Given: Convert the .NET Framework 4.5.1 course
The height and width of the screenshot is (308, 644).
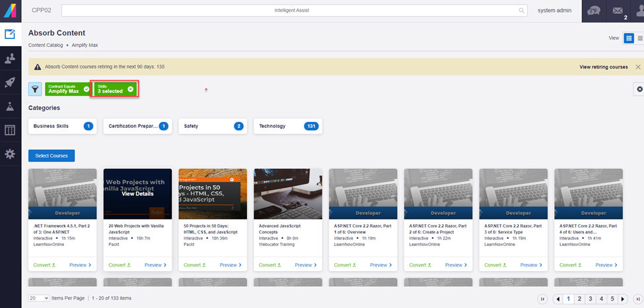Looking at the screenshot, I should pos(44,265).
